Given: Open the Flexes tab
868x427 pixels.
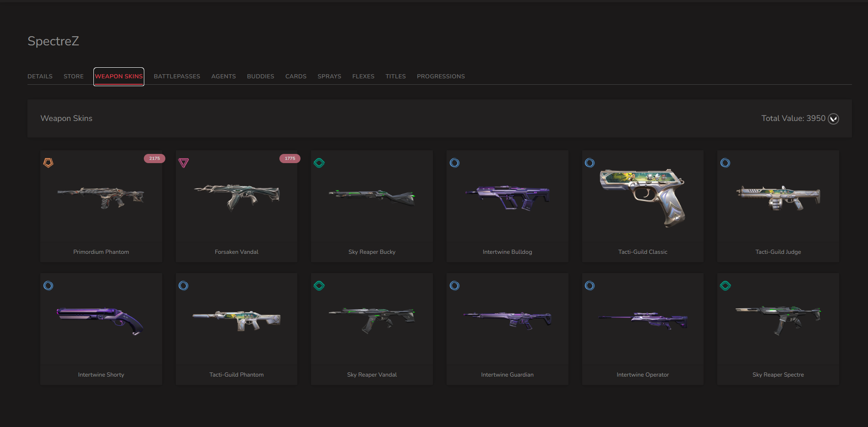Looking at the screenshot, I should pos(363,77).
